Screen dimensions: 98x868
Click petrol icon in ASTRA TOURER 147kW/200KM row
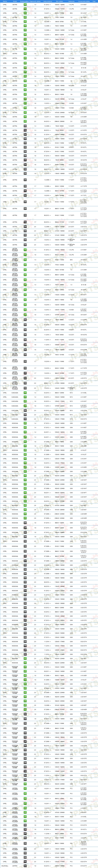click(25, 315)
